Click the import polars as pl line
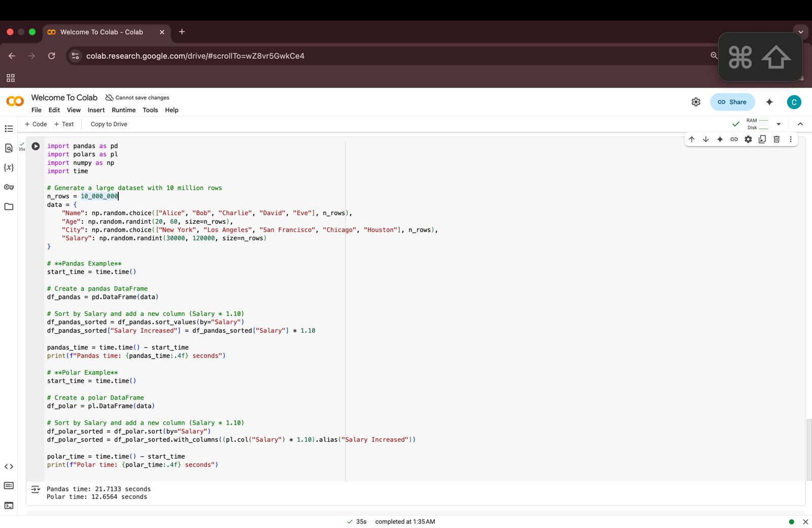Screen dimensions: 812x528 [83, 154]
